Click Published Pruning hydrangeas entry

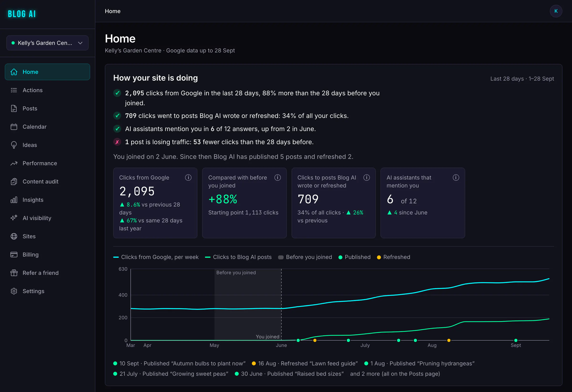[419, 363]
